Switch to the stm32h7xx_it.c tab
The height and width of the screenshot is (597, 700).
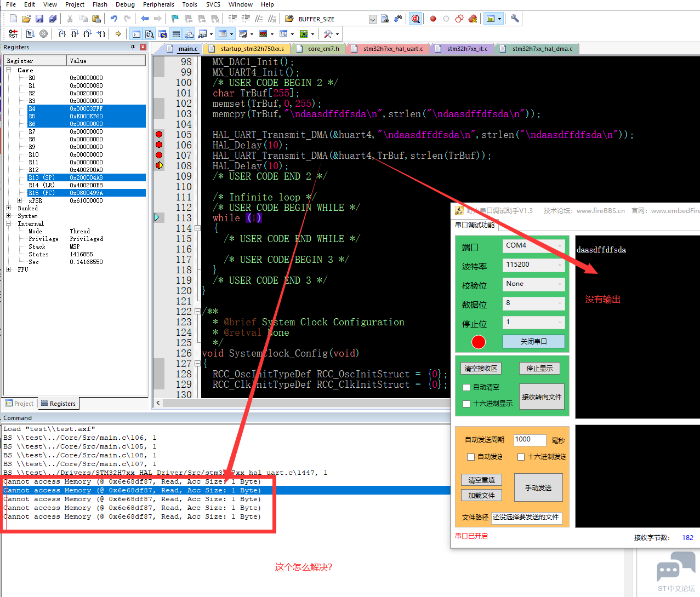468,48
